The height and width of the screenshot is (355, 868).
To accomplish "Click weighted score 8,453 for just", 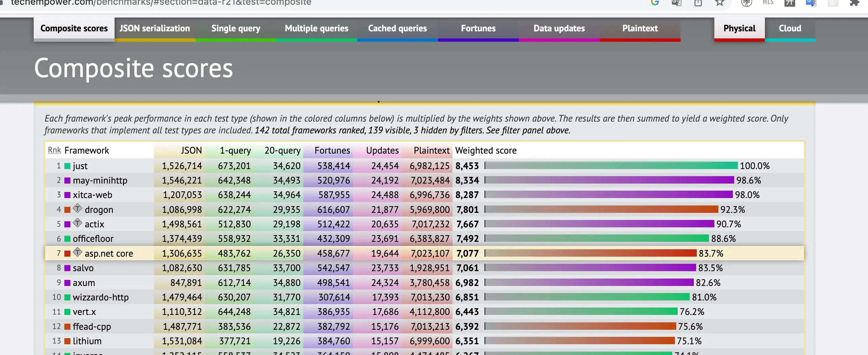I will coord(467,166).
